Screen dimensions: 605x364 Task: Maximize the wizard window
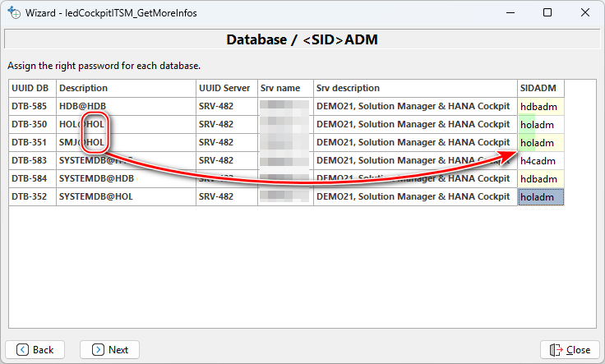point(547,13)
